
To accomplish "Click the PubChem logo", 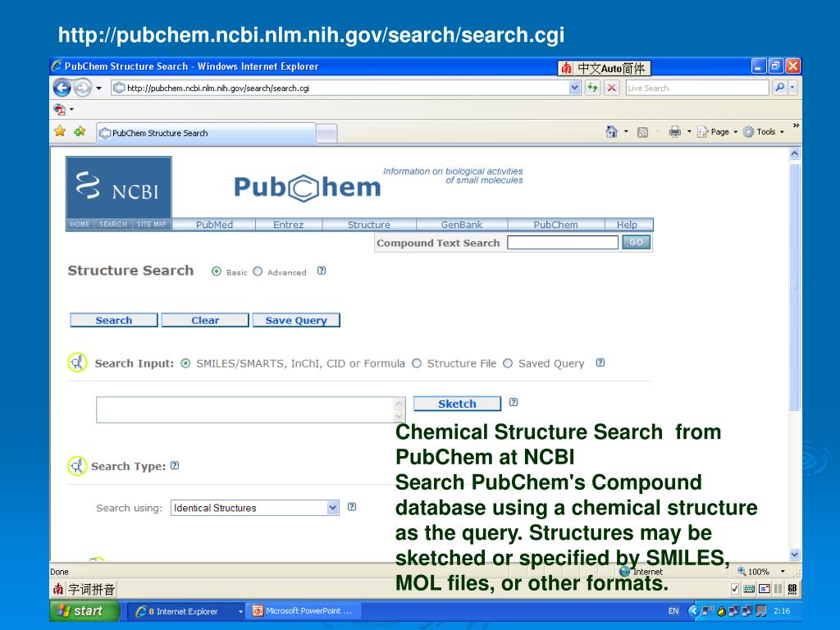I will click(307, 188).
